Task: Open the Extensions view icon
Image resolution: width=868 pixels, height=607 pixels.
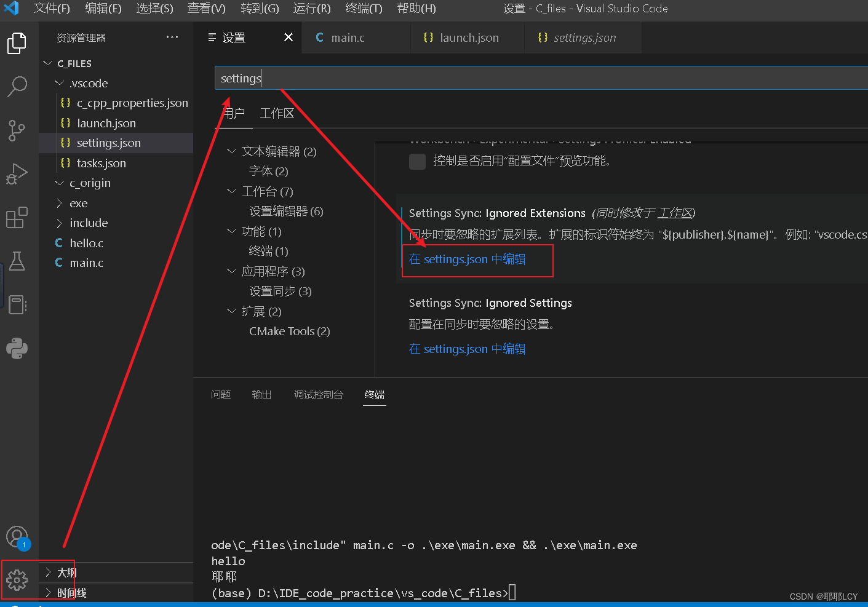Action: (x=17, y=218)
